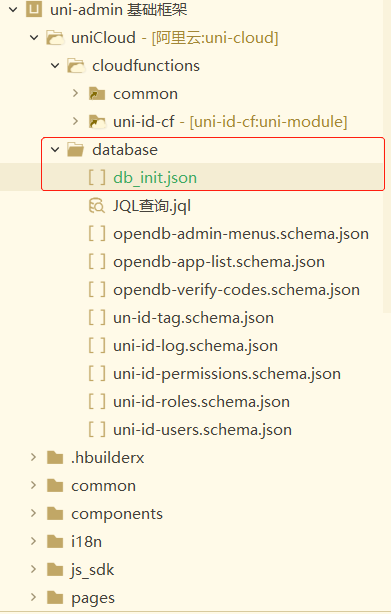Click the uniCloud cloud folder icon
The height and width of the screenshot is (614, 391).
[55, 38]
